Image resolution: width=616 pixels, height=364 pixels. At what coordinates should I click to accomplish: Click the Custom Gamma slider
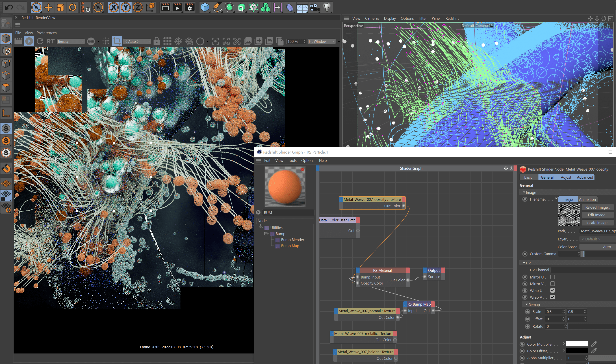(599, 254)
